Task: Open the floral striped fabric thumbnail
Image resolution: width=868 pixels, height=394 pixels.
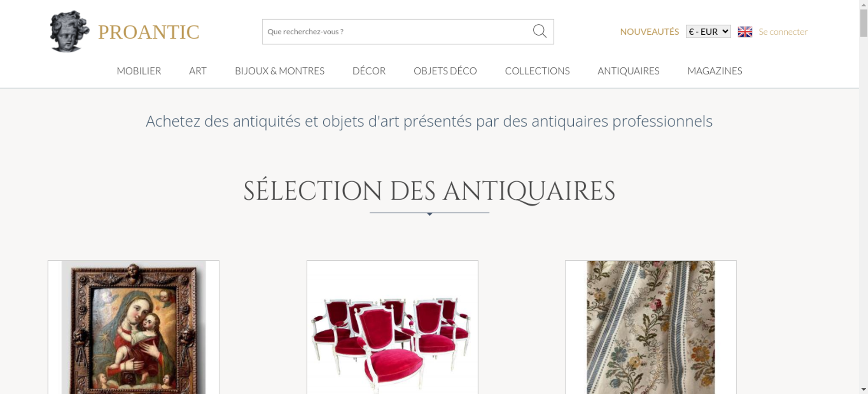Action: 651,327
